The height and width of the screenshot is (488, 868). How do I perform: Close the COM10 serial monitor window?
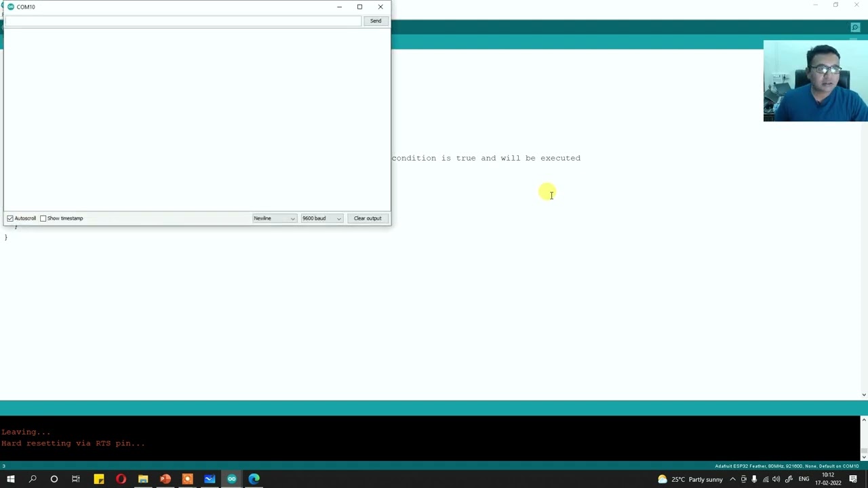(380, 7)
